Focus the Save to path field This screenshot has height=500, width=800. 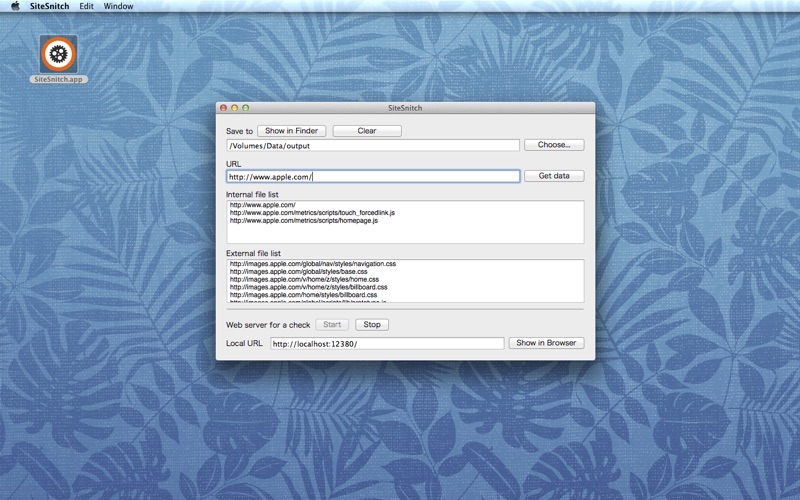(x=373, y=145)
